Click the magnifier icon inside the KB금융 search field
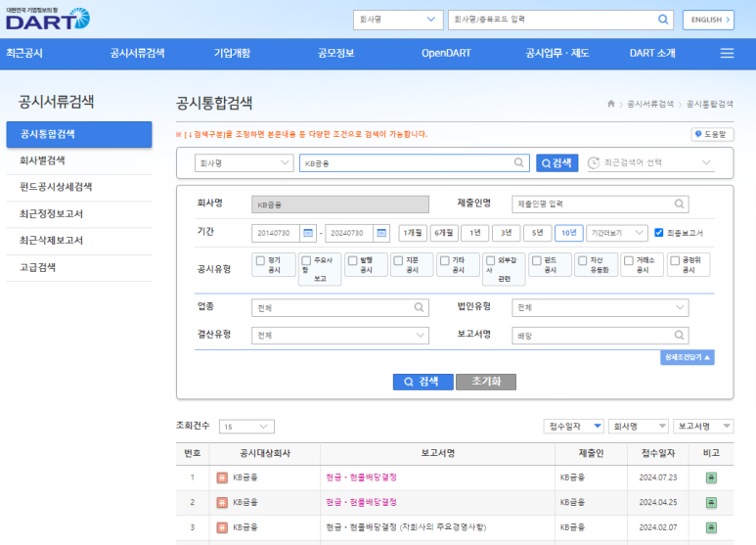 (x=518, y=162)
